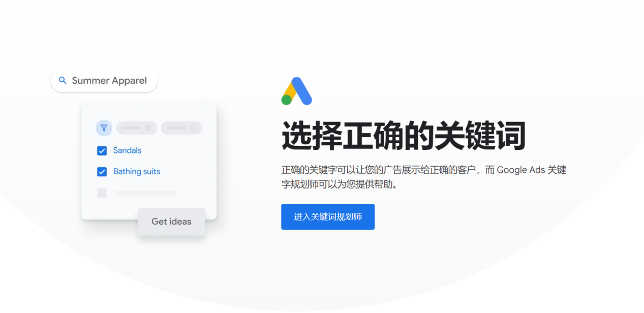Viewport: 644px width, 313px height.
Task: Click the Bathing suits label text
Action: (137, 172)
